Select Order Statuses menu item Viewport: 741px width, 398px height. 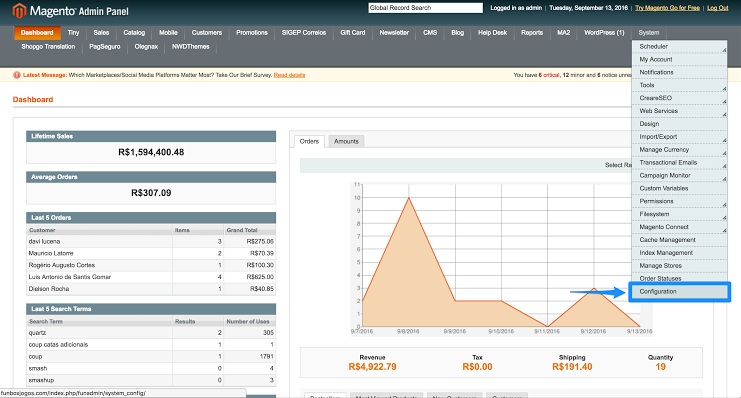click(680, 278)
